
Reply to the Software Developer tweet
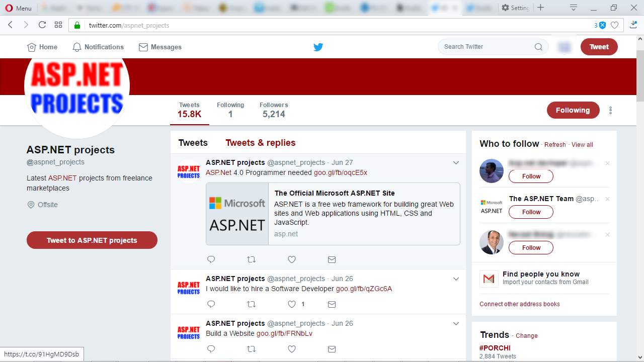(x=211, y=304)
